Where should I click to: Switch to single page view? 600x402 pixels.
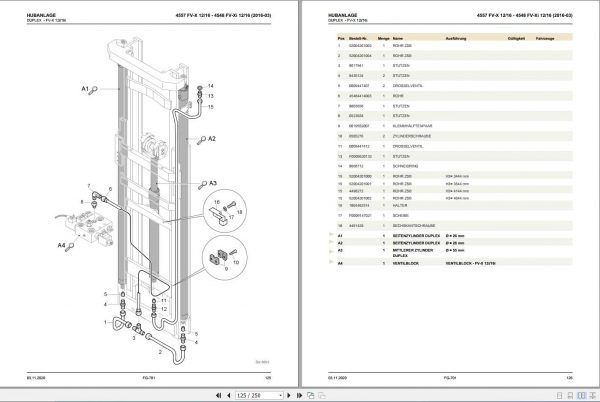coord(559,395)
